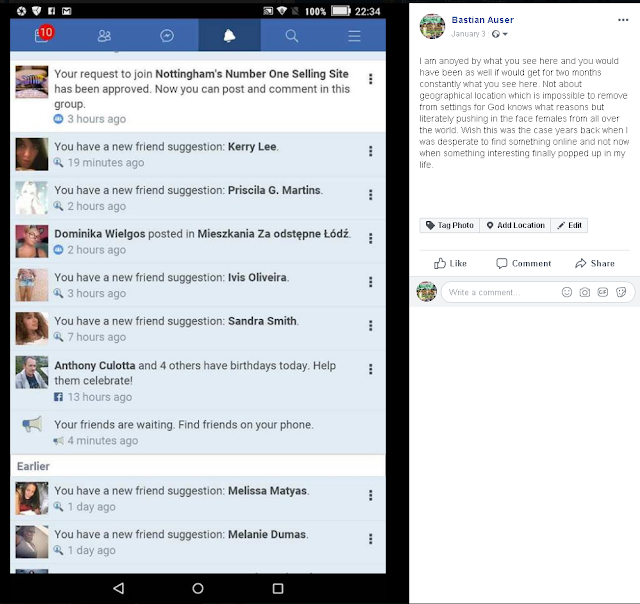
Task: Tap the search magnifier icon
Action: coord(292,36)
